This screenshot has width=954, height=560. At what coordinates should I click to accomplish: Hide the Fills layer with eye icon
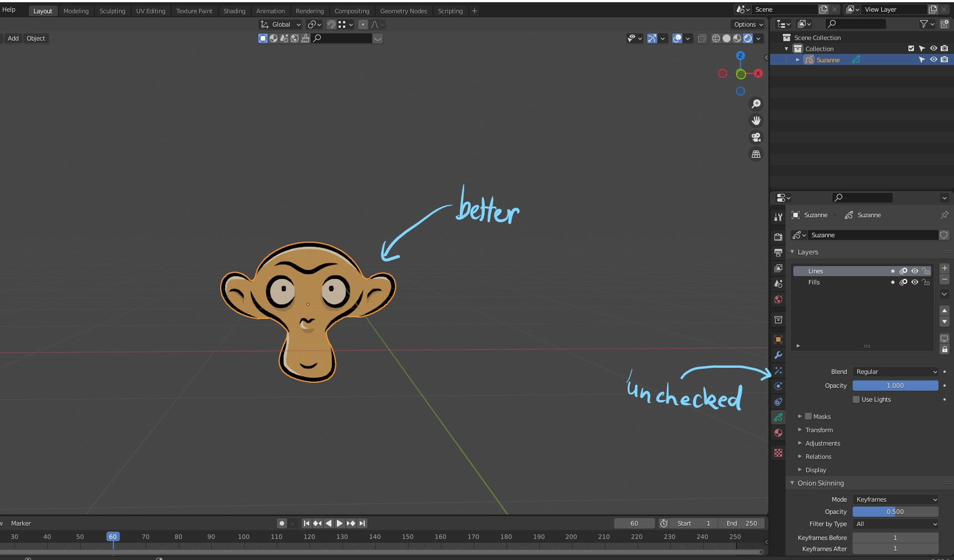coord(915,282)
